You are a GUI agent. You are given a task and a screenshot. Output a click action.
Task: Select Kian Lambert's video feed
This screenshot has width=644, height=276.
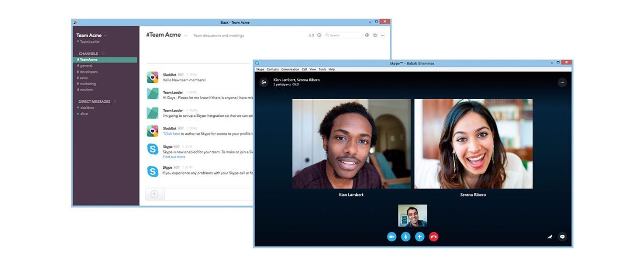[x=351, y=144]
